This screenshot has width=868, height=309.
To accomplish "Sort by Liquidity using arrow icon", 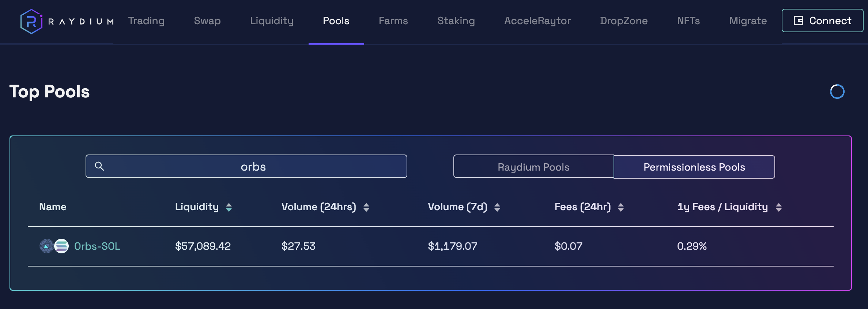I will [229, 207].
